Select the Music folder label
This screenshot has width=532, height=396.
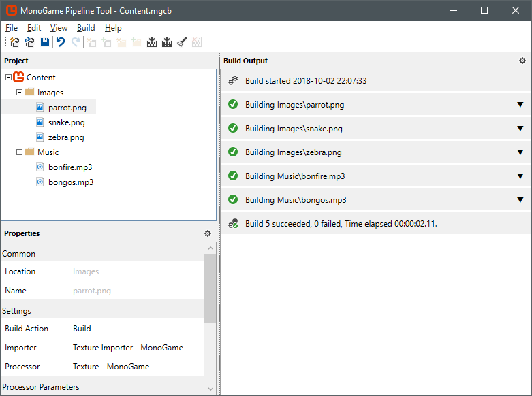coord(48,152)
